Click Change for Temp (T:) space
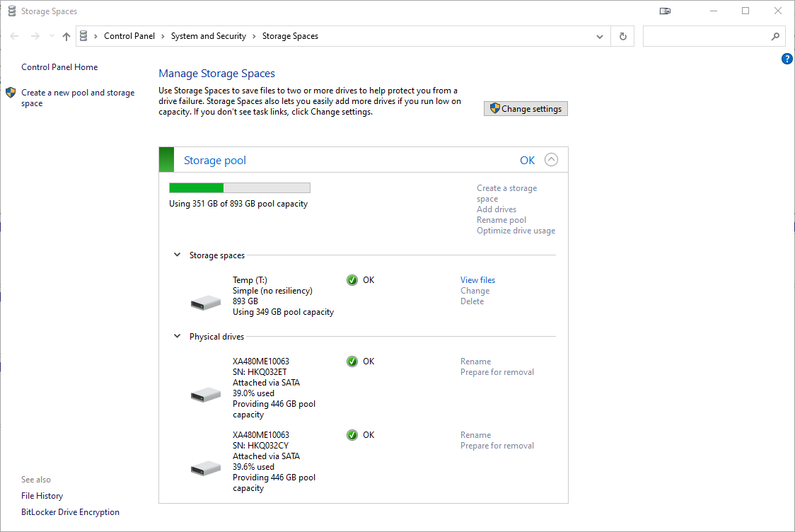The image size is (795, 532). point(475,291)
